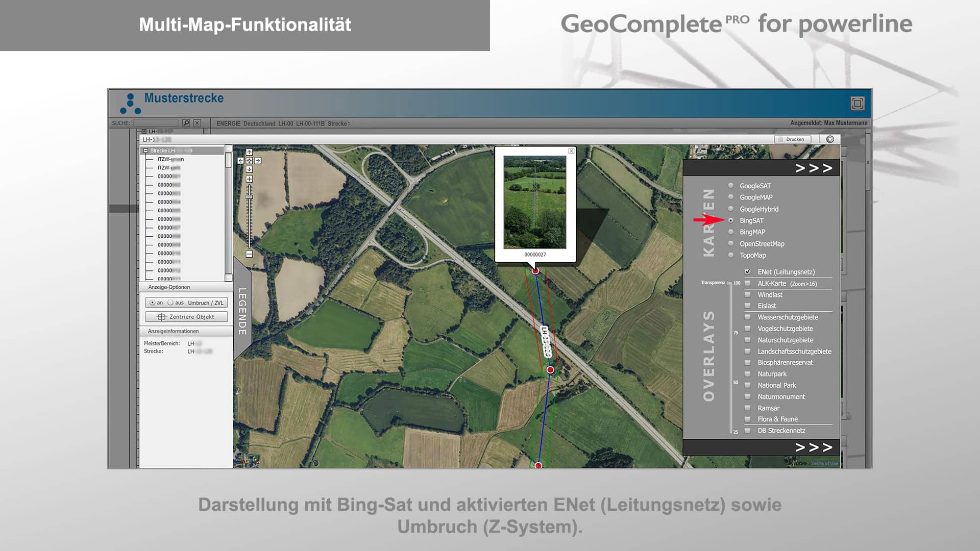Enable the Wasserschutzgebiete overlay
The height and width of the screenshot is (551, 980).
(747, 317)
